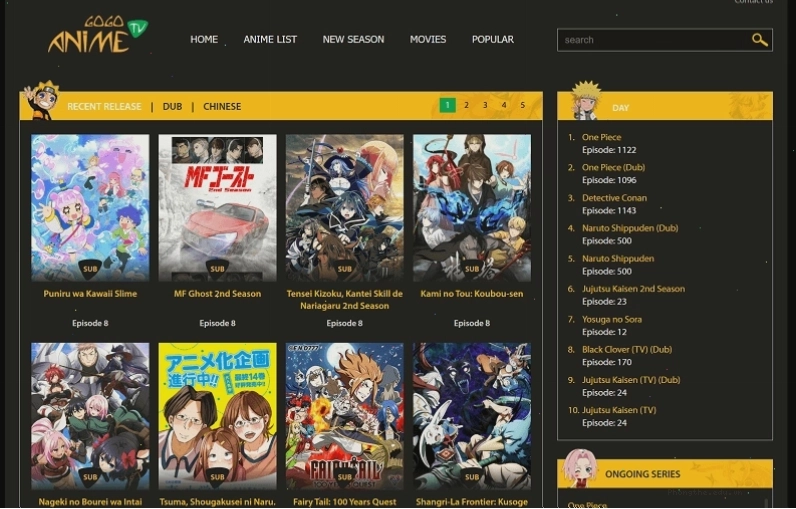Click the Puniru wa Kawaii Slime title link
Image resolution: width=796 pixels, height=509 pixels.
point(90,294)
